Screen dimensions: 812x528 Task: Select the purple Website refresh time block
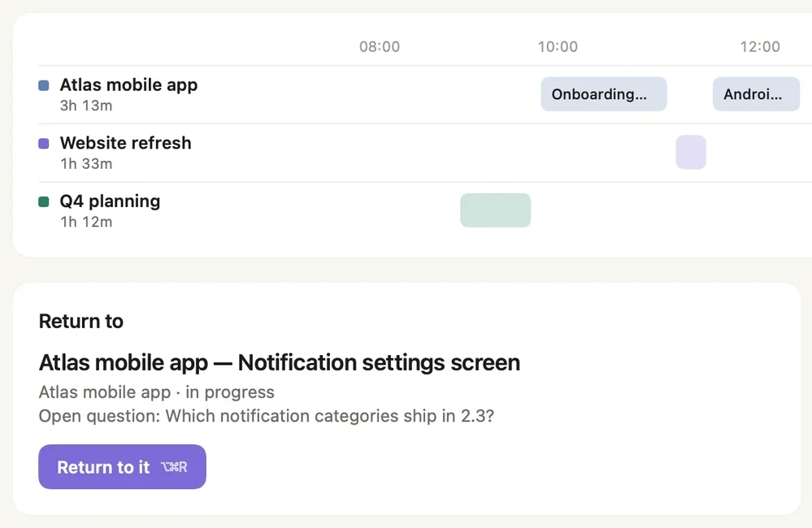click(691, 152)
